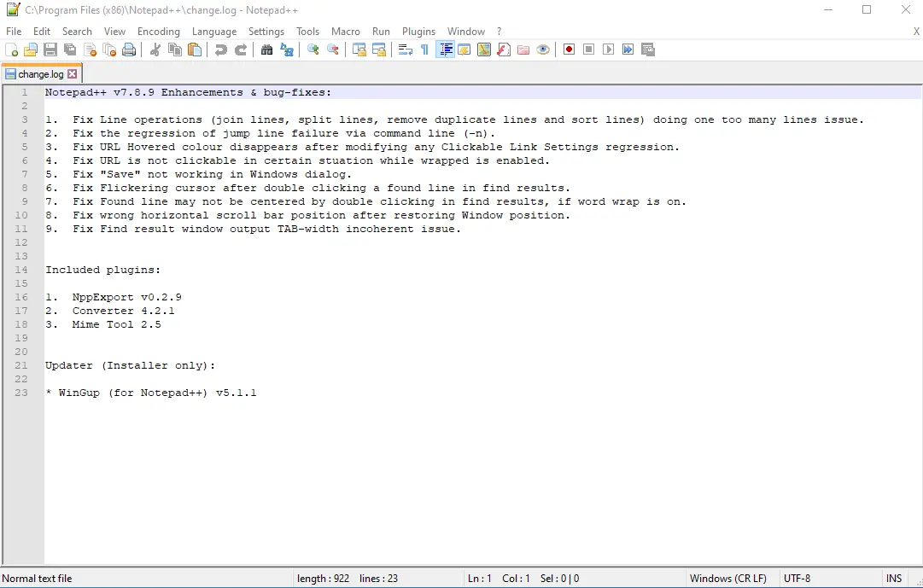This screenshot has height=588, width=923.
Task: Open Find with the binoculars icon
Action: point(266,50)
